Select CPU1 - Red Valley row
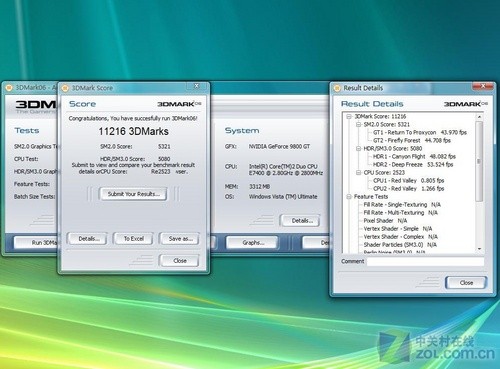 pos(408,180)
